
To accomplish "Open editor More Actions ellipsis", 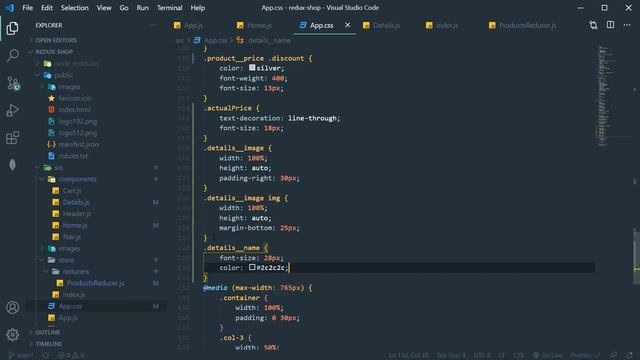I will click(x=627, y=25).
